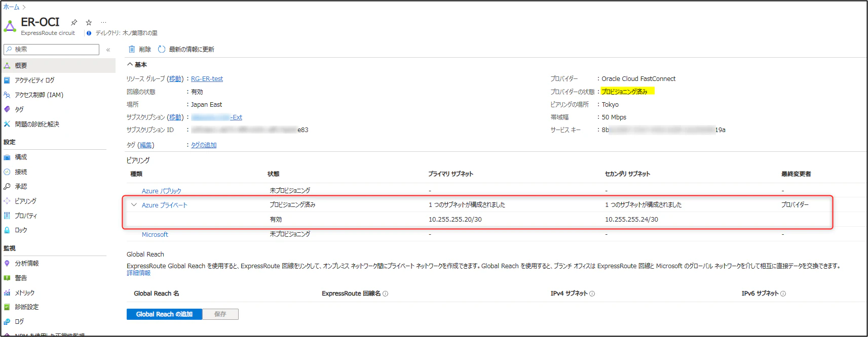Collapse the Azure プライベート peering row
Viewport: 868px width, 337px height.
click(x=134, y=205)
